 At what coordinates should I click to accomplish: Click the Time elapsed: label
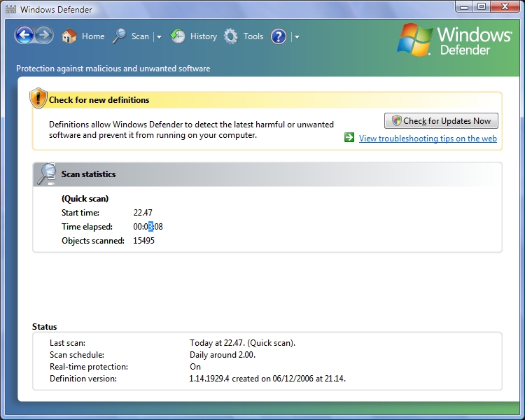point(87,227)
